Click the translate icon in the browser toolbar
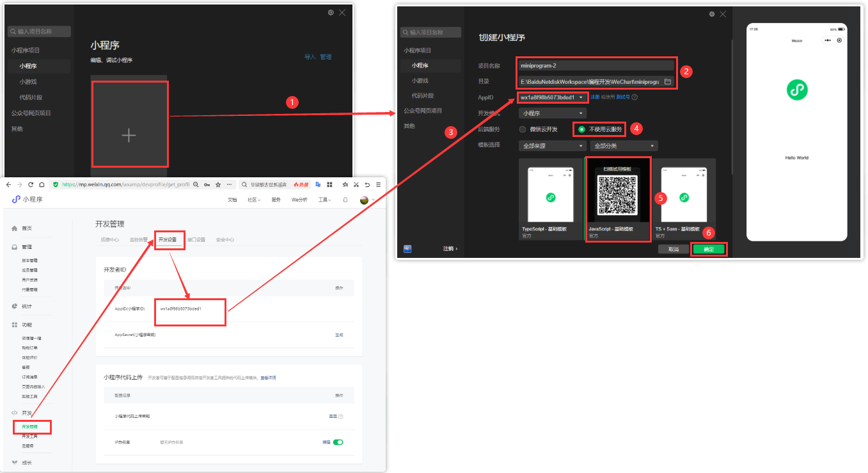868x473 pixels. click(x=318, y=184)
